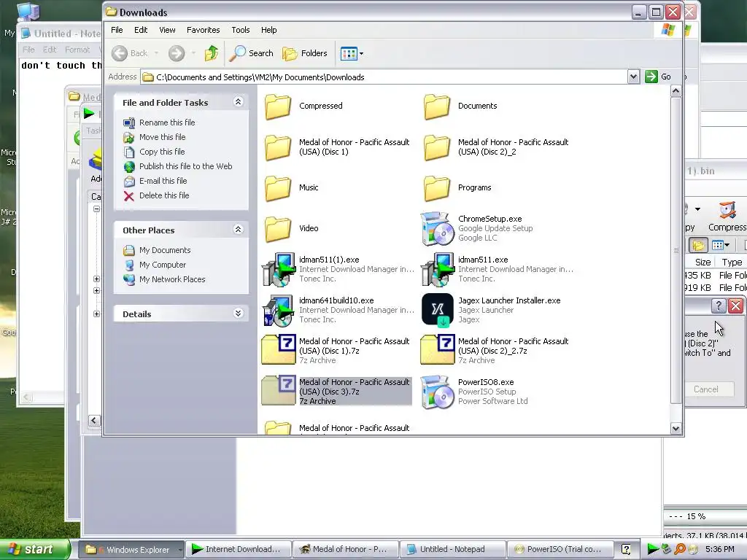Select the Disc 1.7z archive icon
Viewport: 747px width, 560px height.
[x=278, y=351]
